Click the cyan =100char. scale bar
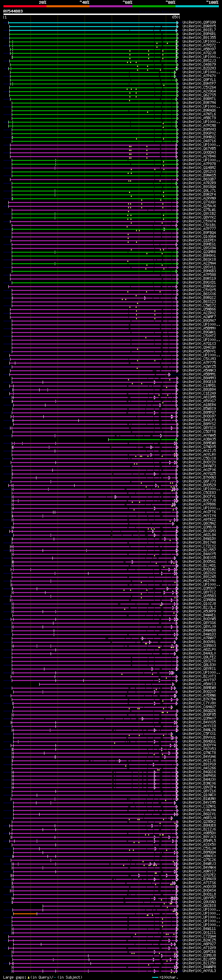This screenshot has height=980, width=222. tap(155, 977)
